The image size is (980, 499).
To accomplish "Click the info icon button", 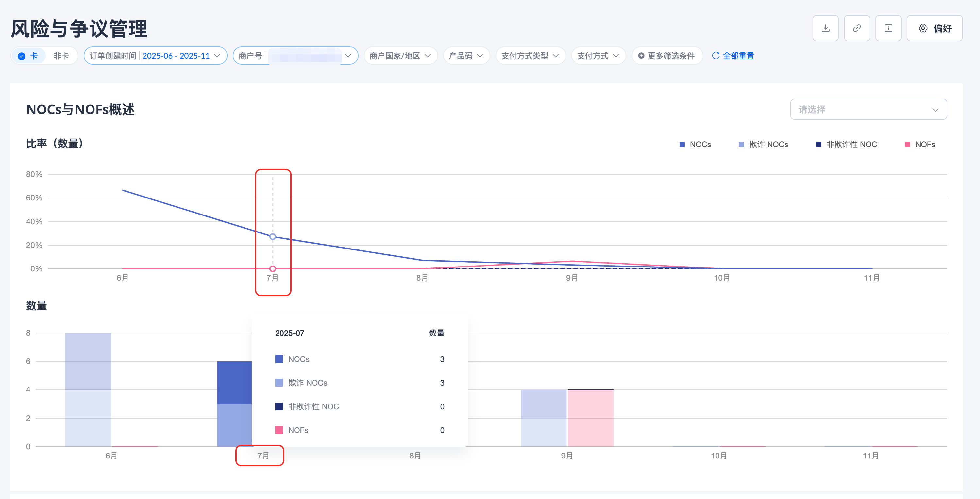I will click(x=888, y=28).
